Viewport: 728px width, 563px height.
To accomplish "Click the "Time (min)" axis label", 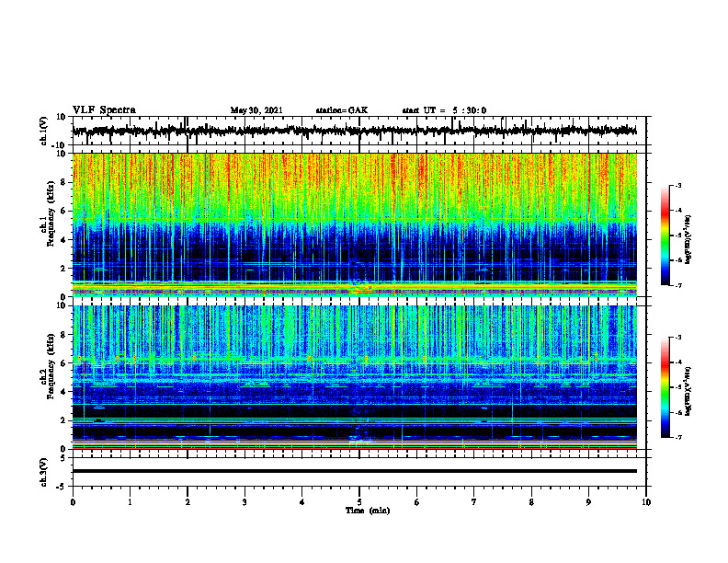I will 368,511.
